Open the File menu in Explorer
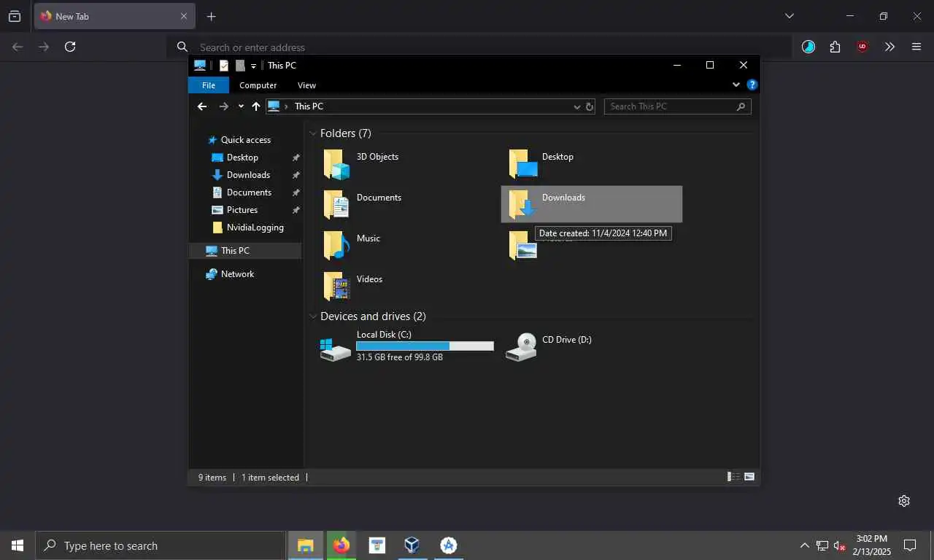The image size is (934, 560). pyautogui.click(x=209, y=85)
